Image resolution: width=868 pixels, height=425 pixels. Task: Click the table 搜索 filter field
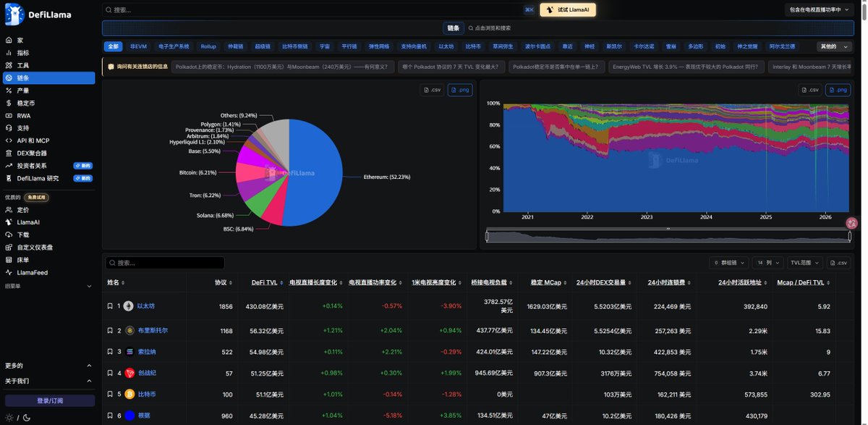coord(164,263)
